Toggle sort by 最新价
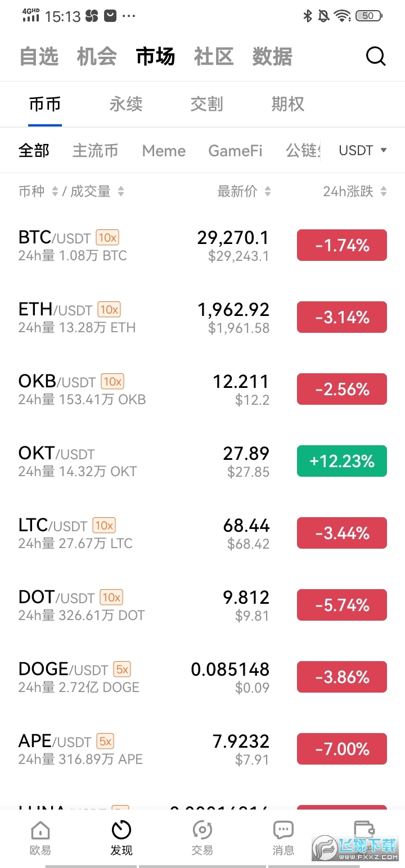Viewport: 405px width, 868px height. 244,192
